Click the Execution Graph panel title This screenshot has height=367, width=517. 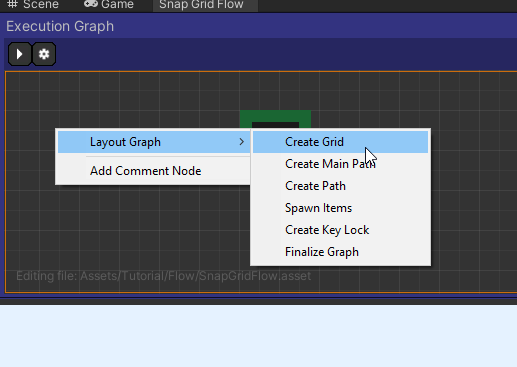pyautogui.click(x=60, y=26)
